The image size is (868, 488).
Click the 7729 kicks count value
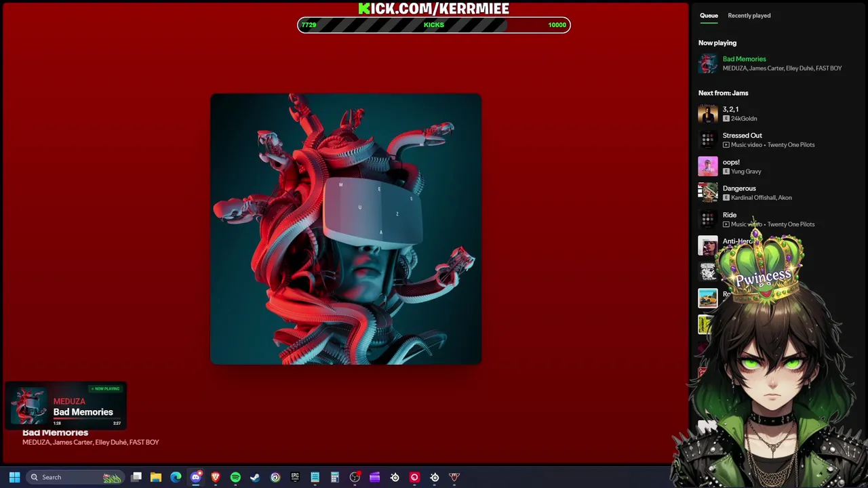pos(309,25)
